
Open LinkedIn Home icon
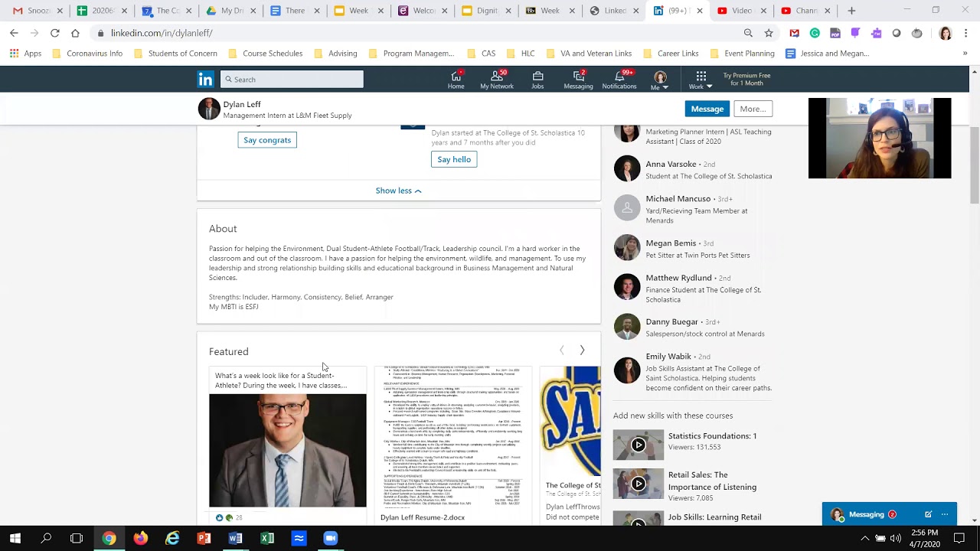(456, 80)
